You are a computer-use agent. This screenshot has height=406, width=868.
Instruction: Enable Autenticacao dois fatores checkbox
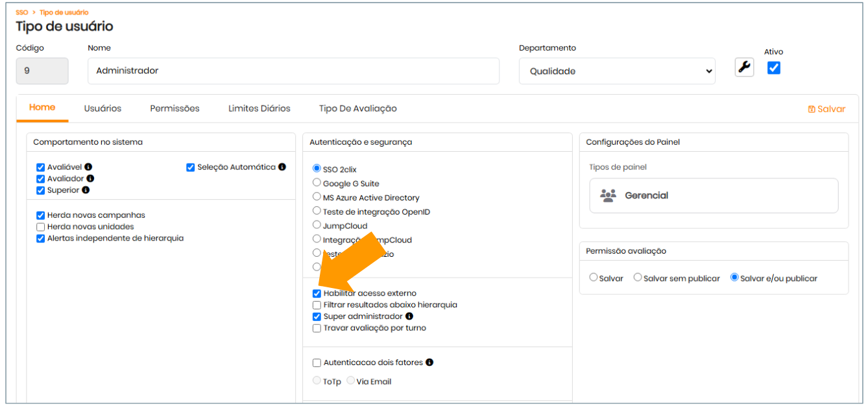click(x=317, y=363)
